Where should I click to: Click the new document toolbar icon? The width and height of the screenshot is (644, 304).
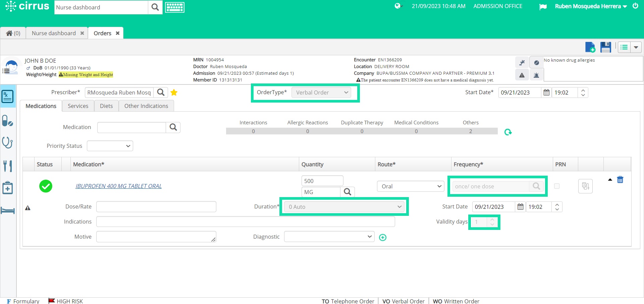pyautogui.click(x=590, y=47)
